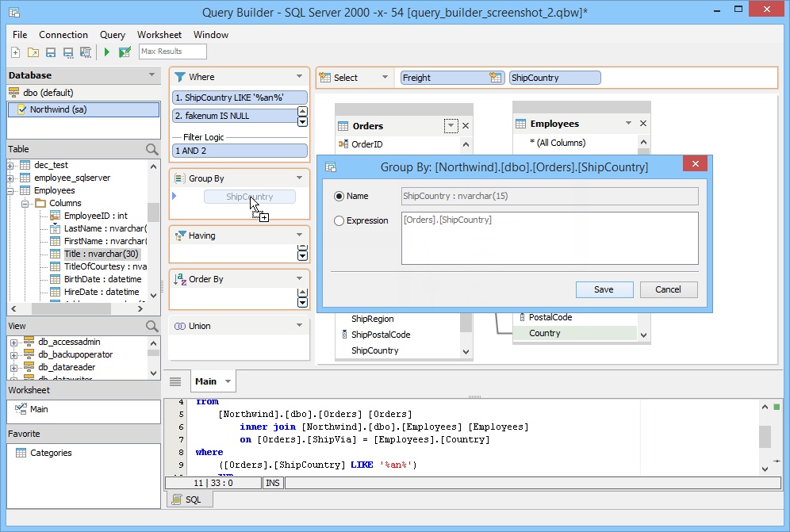790x532 pixels.
Task: Open the Orders table box dropdown
Action: [451, 125]
